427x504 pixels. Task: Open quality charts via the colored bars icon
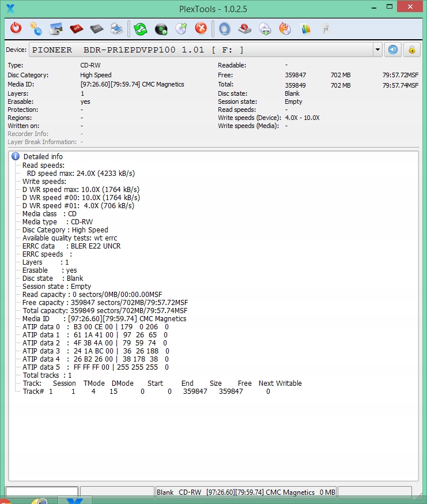click(305, 29)
